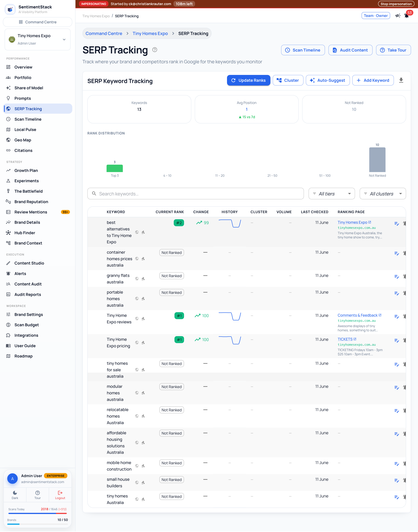The width and height of the screenshot is (418, 532).
Task: Click globe icon beside 'Tiny Home Expo reviews'
Action: tap(137, 319)
